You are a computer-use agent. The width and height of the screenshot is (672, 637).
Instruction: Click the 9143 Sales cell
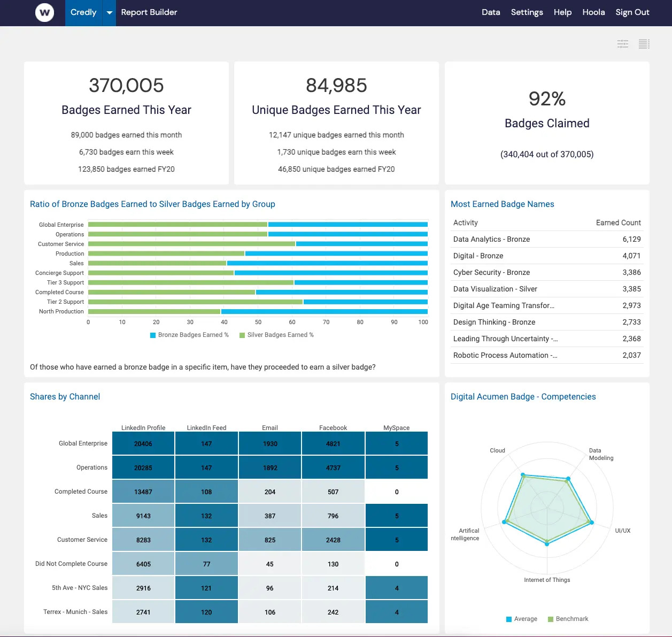(143, 516)
